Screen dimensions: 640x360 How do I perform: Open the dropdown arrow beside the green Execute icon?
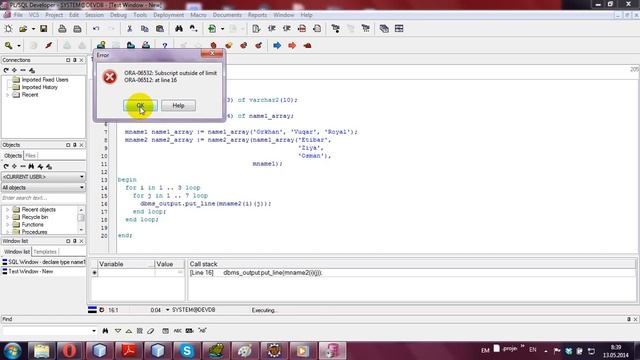tap(222, 29)
